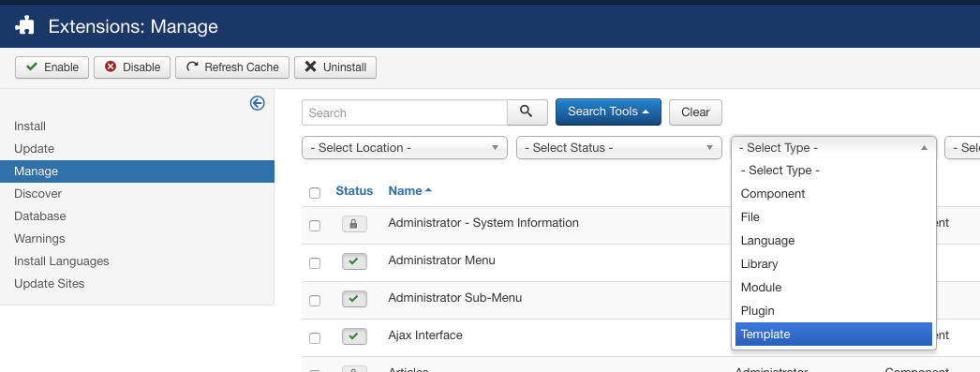Screen dimensions: 980x372
Task: Click the Enable toolbar button
Action: 52,67
